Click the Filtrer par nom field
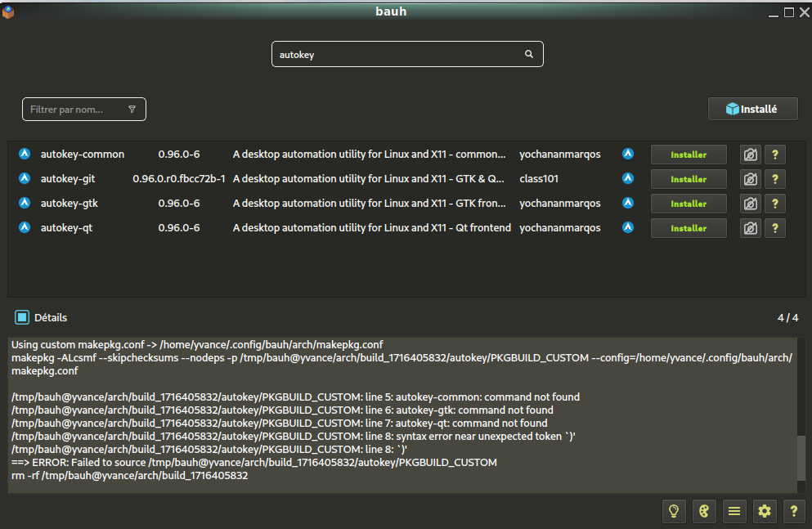Screen dimensions: 812x529 coord(84,110)
